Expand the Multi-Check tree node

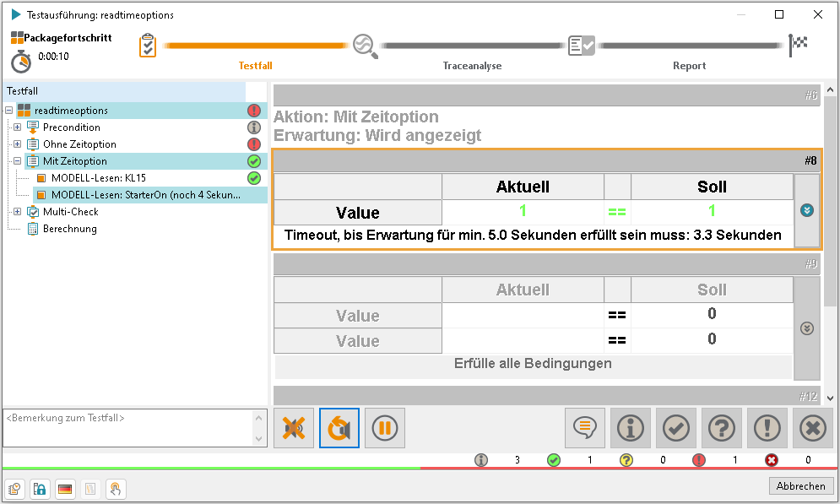coord(17,212)
